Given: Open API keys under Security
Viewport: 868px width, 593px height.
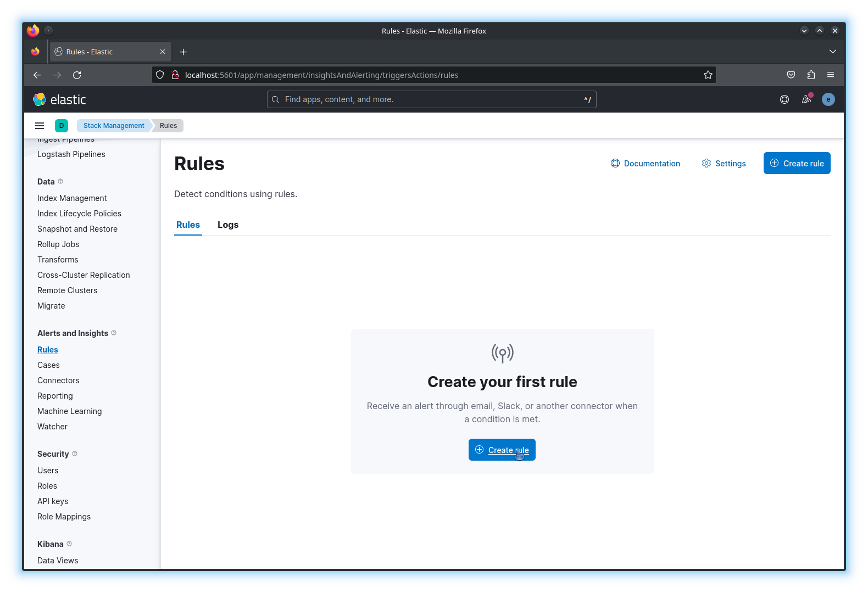Looking at the screenshot, I should coord(53,501).
